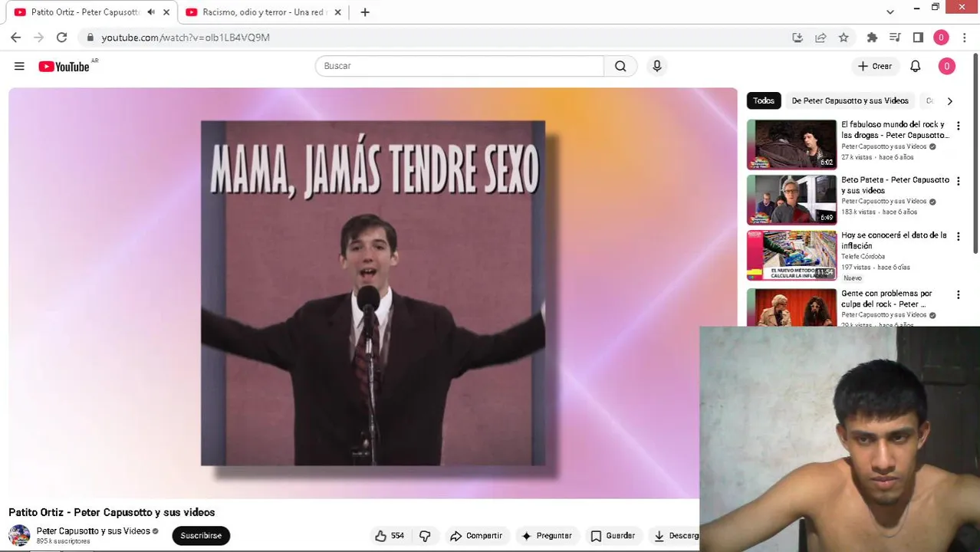Click the install app icon in the address bar
Image resolution: width=980 pixels, height=552 pixels.
(x=797, y=38)
